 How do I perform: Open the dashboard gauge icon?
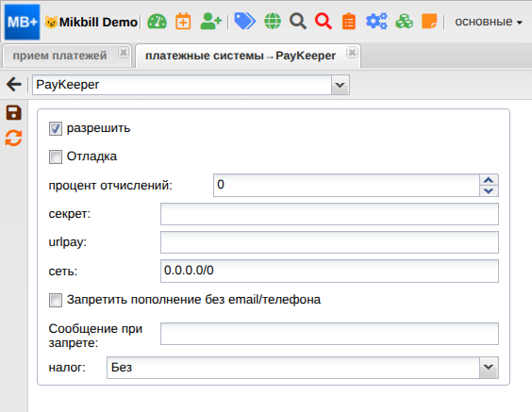tap(157, 22)
